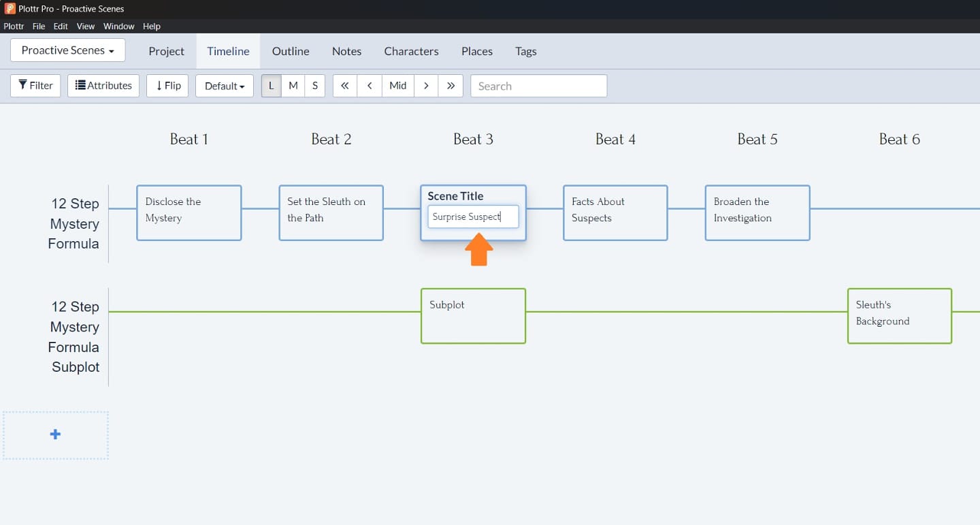Expand the Proactive Scenes dropdown
Image resolution: width=980 pixels, height=525 pixels.
click(x=67, y=50)
